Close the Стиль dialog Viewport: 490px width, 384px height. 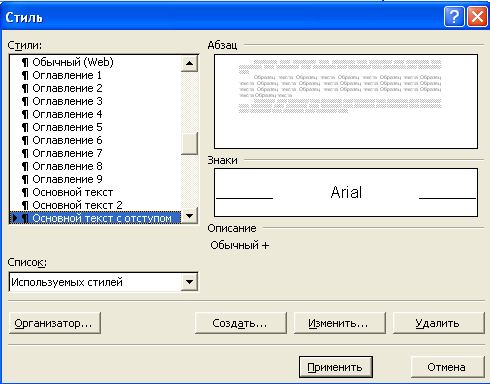tap(477, 17)
